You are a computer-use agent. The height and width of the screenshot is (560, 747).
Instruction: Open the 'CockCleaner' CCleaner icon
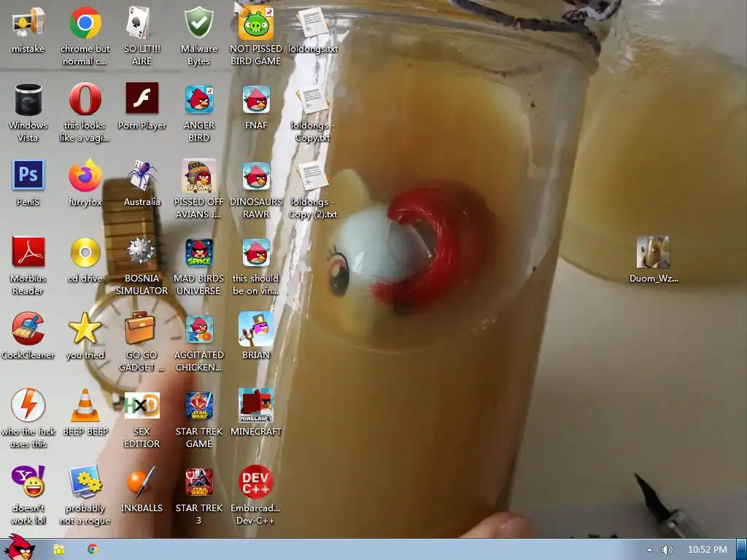28,329
